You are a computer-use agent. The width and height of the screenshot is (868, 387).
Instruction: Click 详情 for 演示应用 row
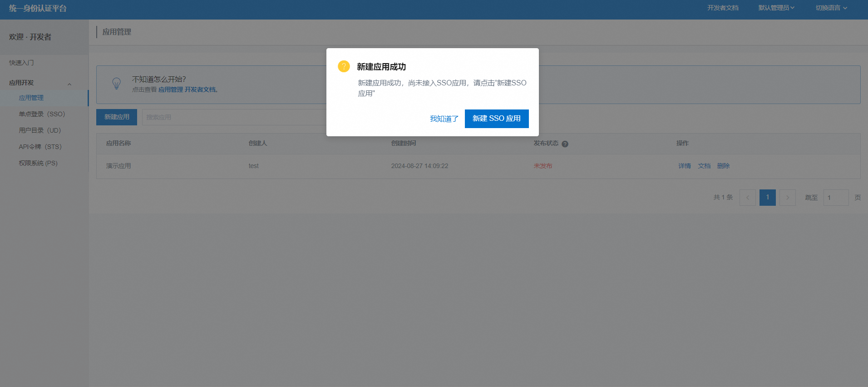[684, 166]
